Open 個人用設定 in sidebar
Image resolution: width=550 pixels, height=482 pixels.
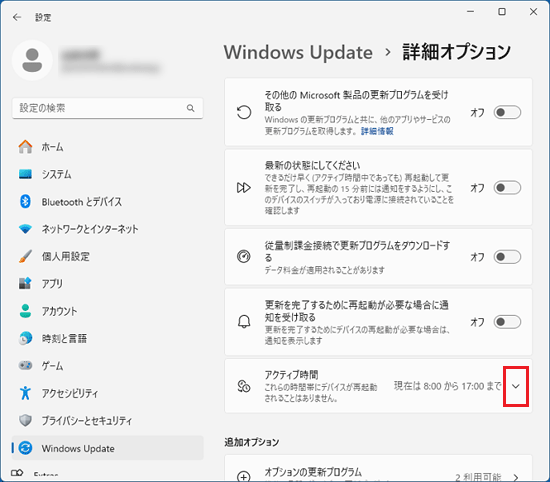pyautogui.click(x=107, y=256)
